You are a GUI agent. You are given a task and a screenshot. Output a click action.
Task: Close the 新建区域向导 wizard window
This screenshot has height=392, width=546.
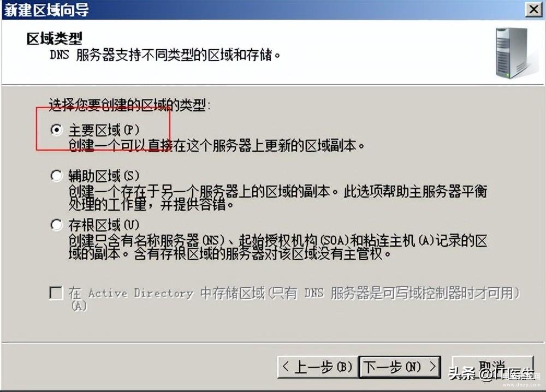point(534,9)
